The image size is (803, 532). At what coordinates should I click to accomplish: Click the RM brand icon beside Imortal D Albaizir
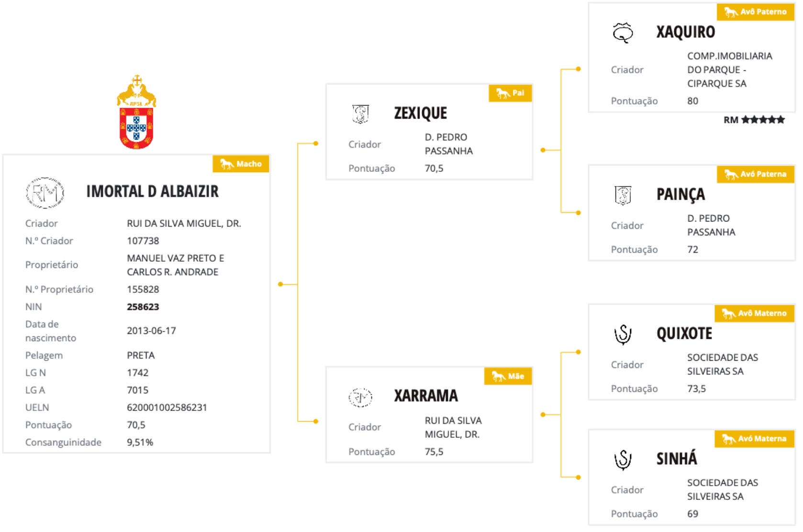coord(45,193)
